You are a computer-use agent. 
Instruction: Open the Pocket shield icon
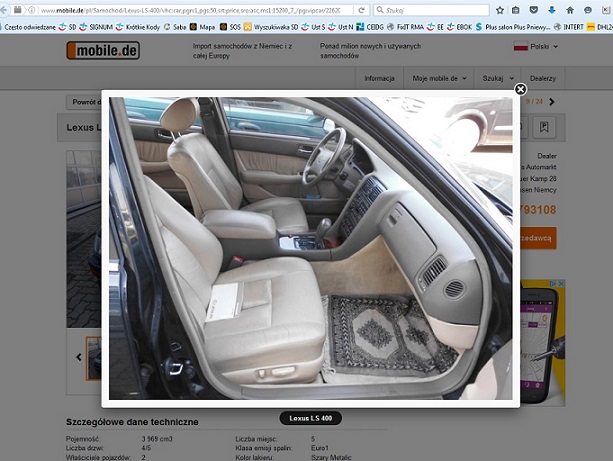point(534,10)
